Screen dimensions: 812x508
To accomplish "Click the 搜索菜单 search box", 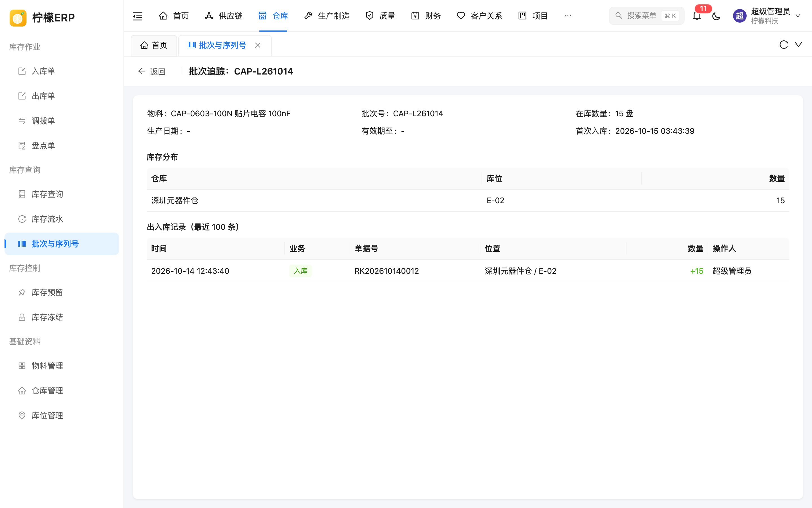I will [646, 16].
